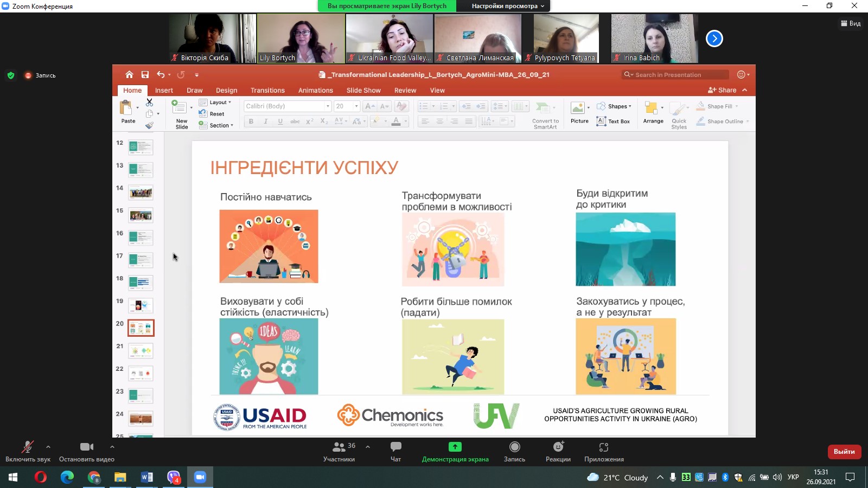The image size is (868, 488).
Task: Toggle superscript formatting
Action: click(310, 121)
